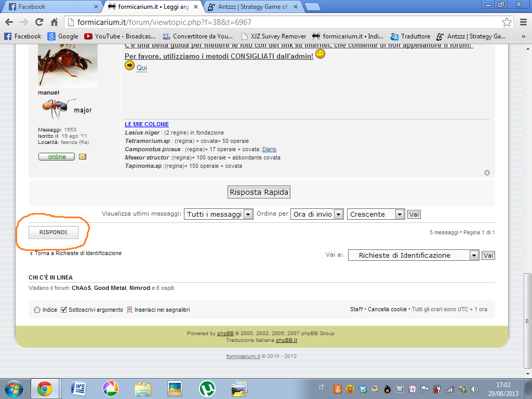This screenshot has width=532, height=399.
Task: Open the Chrome menu icon
Action: [522, 22]
